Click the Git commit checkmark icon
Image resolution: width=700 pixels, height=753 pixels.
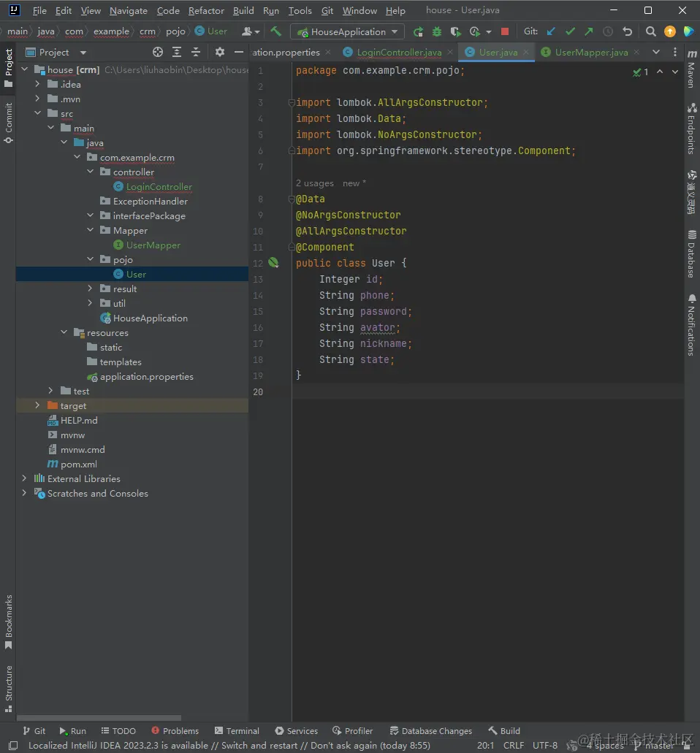(x=570, y=31)
